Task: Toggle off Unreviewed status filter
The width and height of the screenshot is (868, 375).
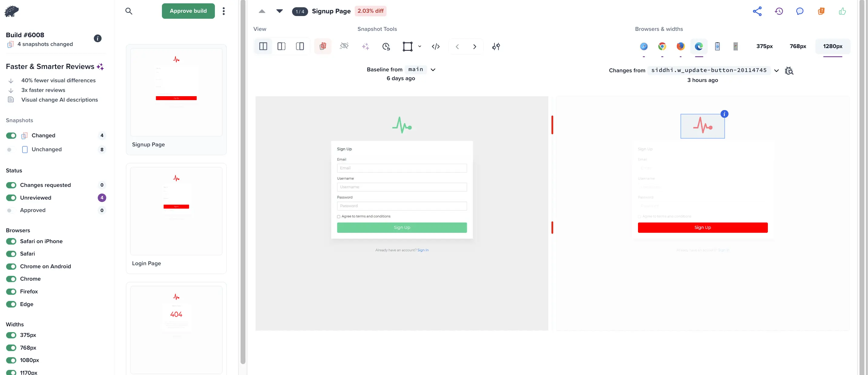Action: pos(11,197)
